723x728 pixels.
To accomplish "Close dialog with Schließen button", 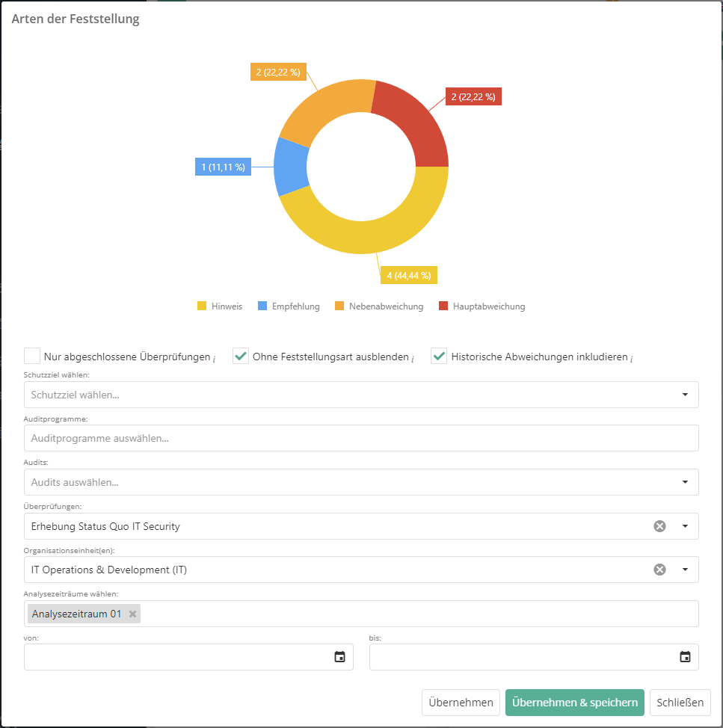I will (x=680, y=703).
